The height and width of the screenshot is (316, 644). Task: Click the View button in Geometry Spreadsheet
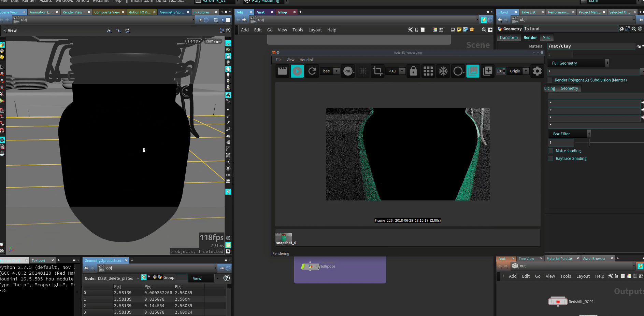tap(197, 278)
